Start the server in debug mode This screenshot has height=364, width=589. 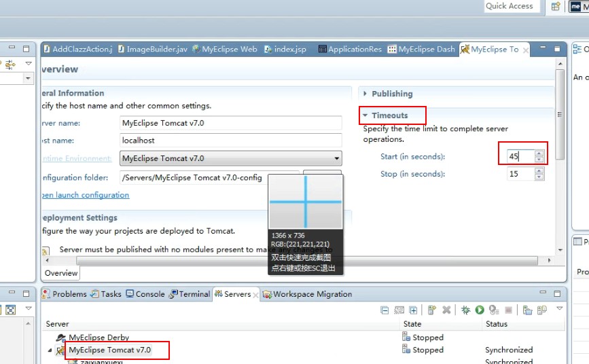click(466, 310)
